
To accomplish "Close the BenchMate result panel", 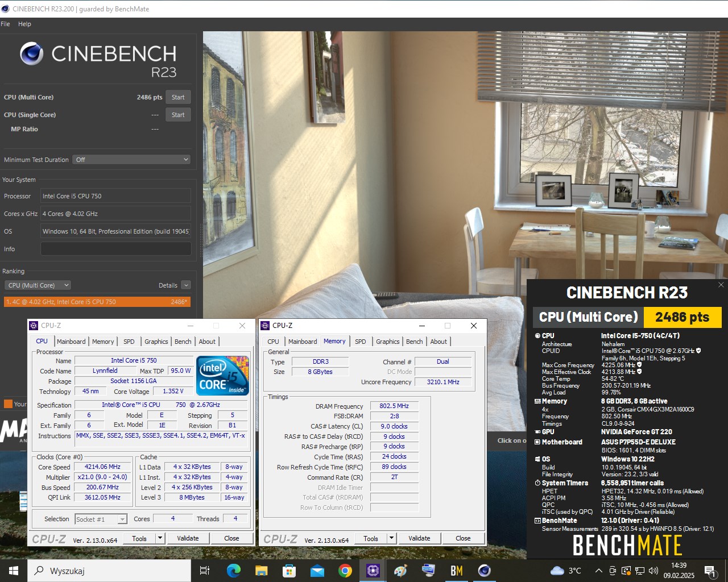I will (721, 285).
